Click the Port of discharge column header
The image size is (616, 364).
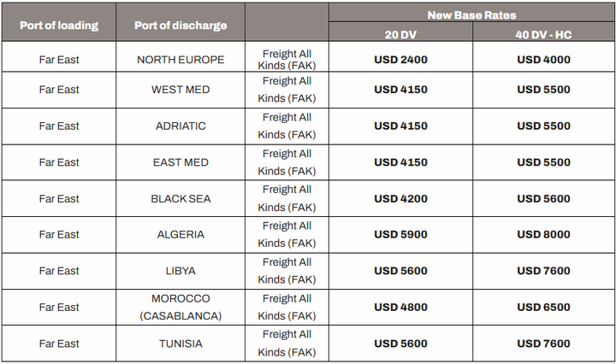coord(181,25)
